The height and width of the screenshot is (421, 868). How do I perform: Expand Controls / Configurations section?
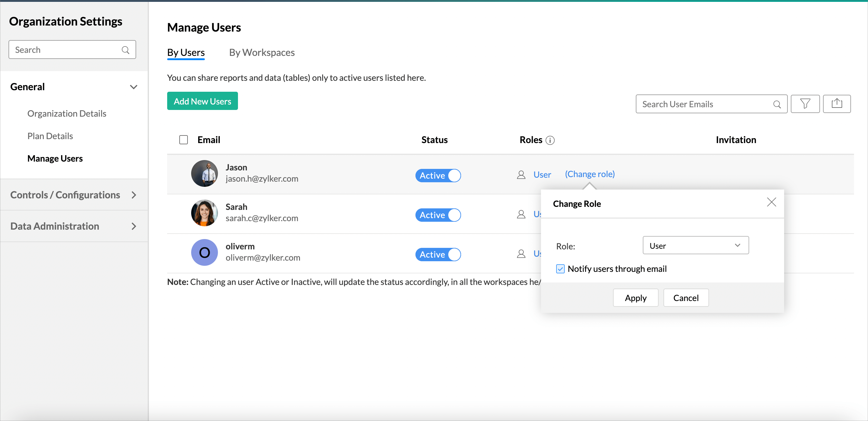click(x=133, y=195)
